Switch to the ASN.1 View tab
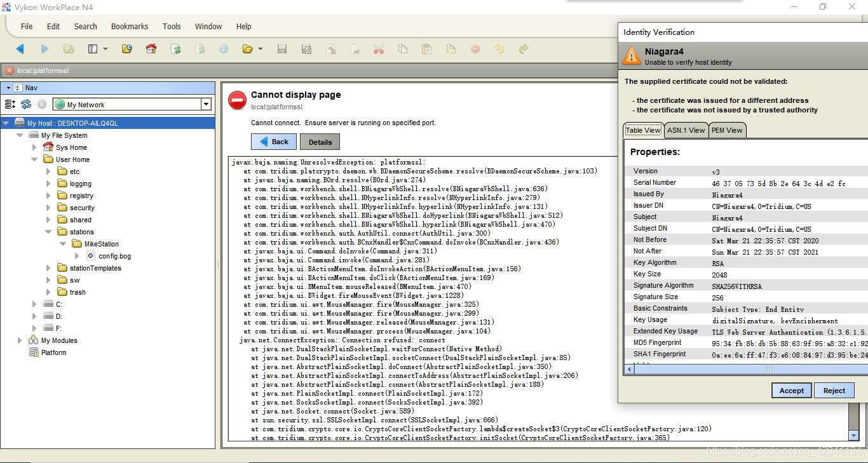The image size is (868, 463). pyautogui.click(x=686, y=130)
